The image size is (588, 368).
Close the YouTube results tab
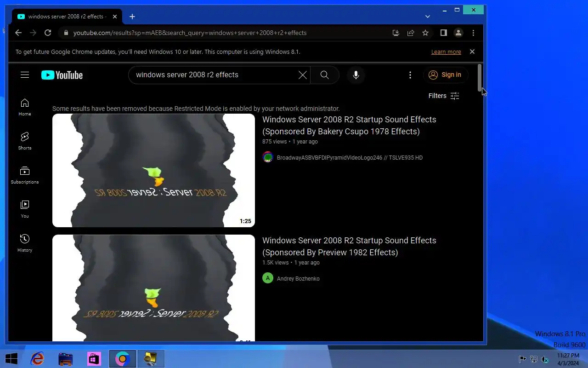point(115,17)
